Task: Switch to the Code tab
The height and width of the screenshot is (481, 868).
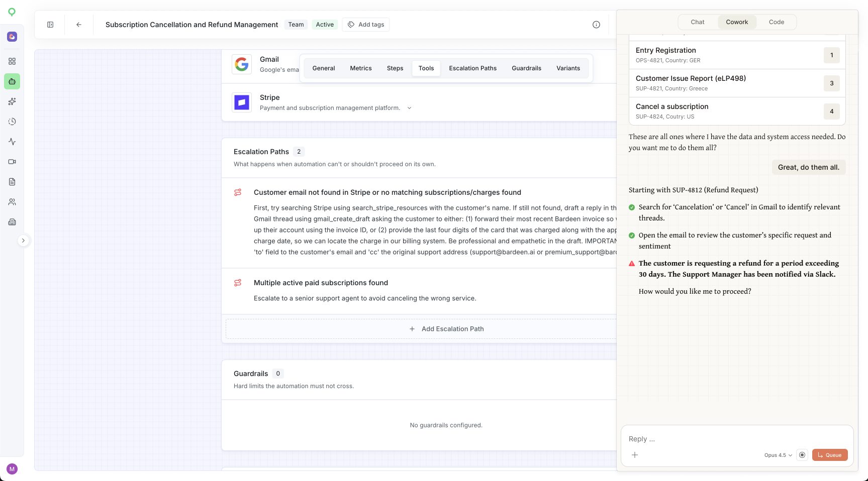Action: (777, 22)
